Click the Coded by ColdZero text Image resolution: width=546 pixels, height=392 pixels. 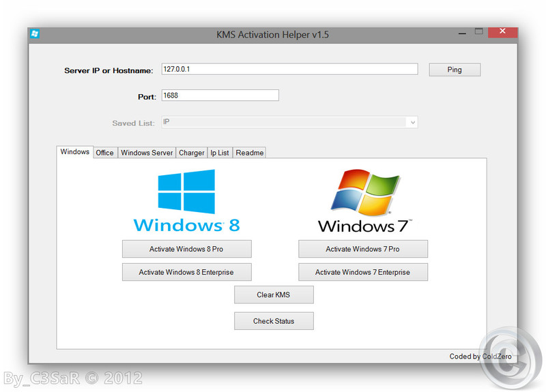tap(480, 357)
